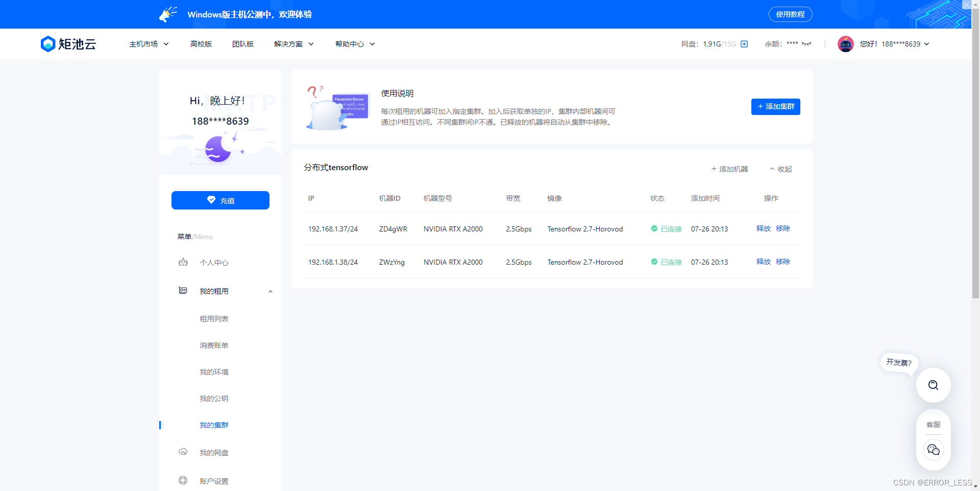Click the 账户设置 gear icon
The image size is (980, 491).
click(x=183, y=480)
